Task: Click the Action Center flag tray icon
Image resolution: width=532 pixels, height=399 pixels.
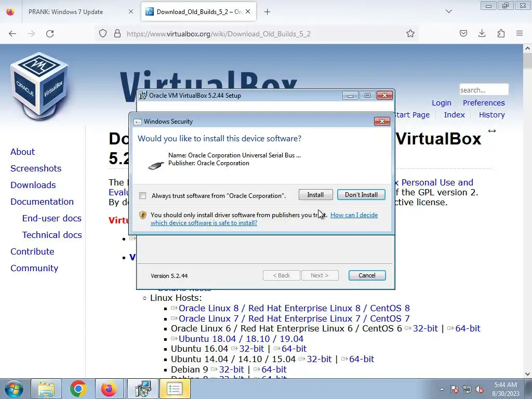Action: [x=454, y=389]
